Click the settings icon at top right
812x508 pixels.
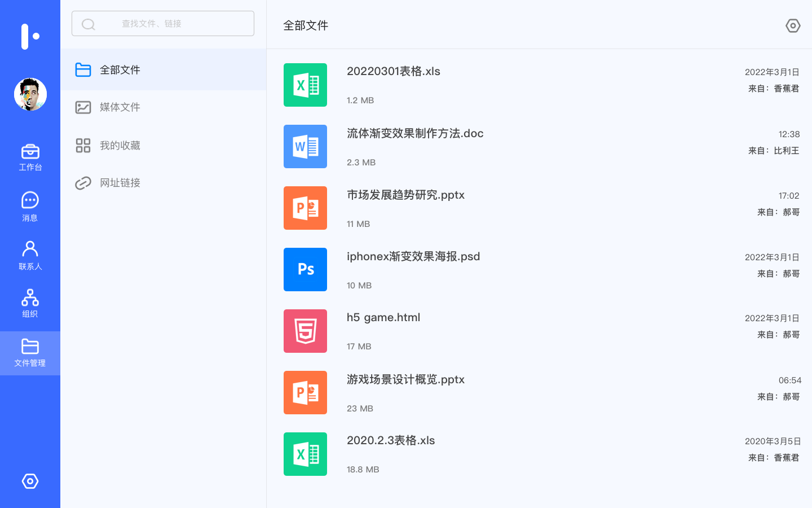[793, 25]
